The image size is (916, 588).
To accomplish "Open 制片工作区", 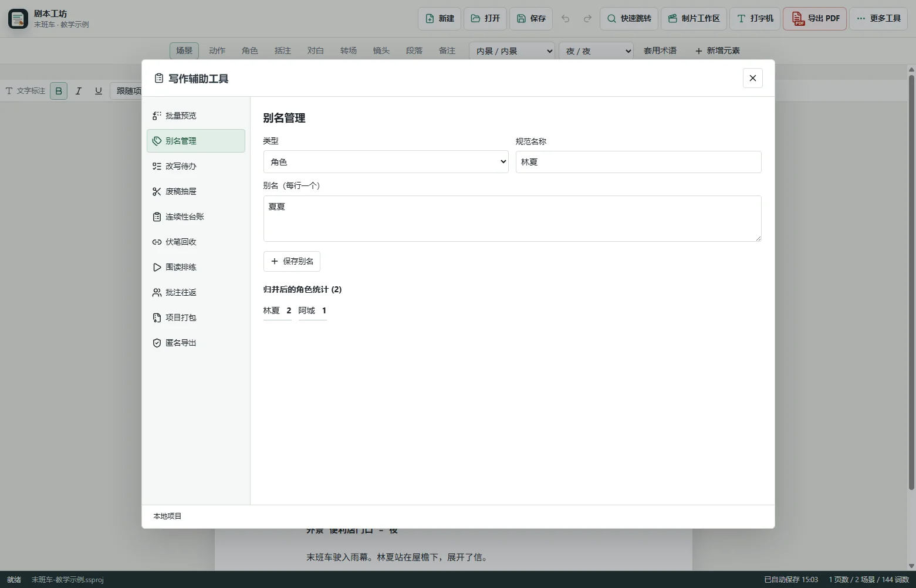I will coord(694,18).
